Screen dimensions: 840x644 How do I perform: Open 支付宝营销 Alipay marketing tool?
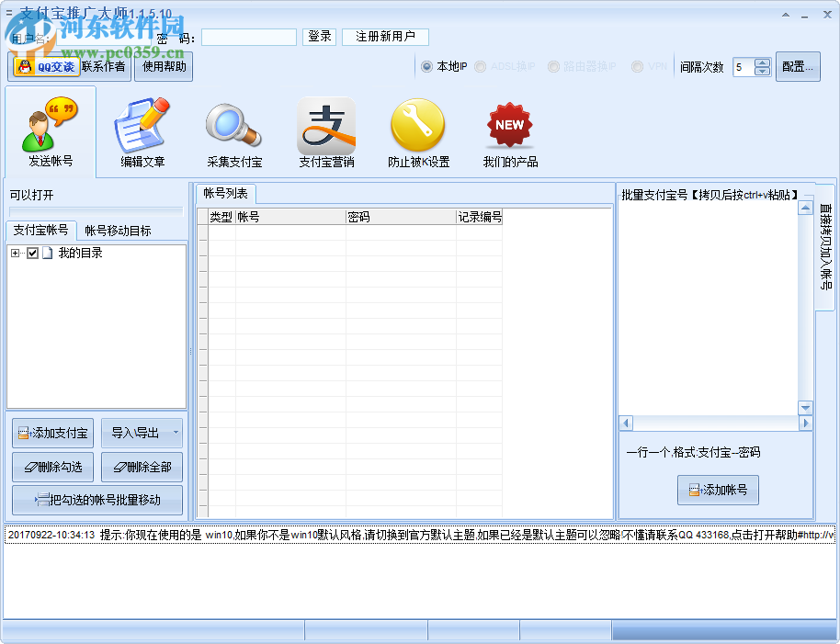click(326, 124)
